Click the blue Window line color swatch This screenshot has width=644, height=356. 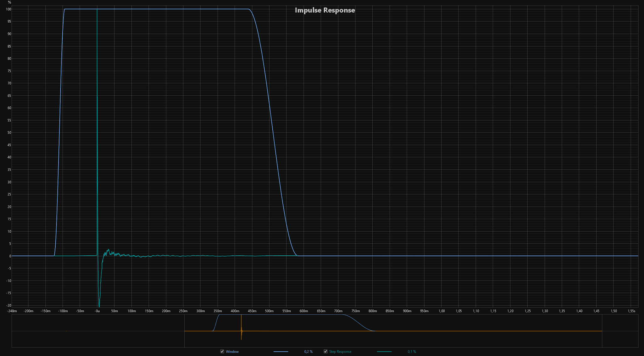[x=281, y=352]
